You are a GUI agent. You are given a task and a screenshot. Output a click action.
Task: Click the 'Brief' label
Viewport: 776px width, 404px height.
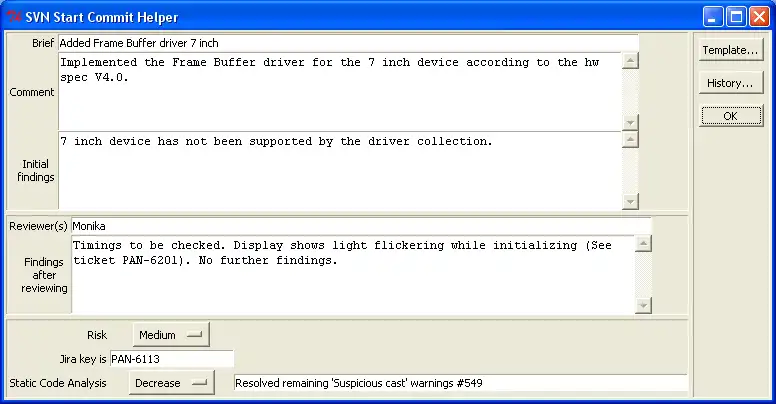(43, 43)
